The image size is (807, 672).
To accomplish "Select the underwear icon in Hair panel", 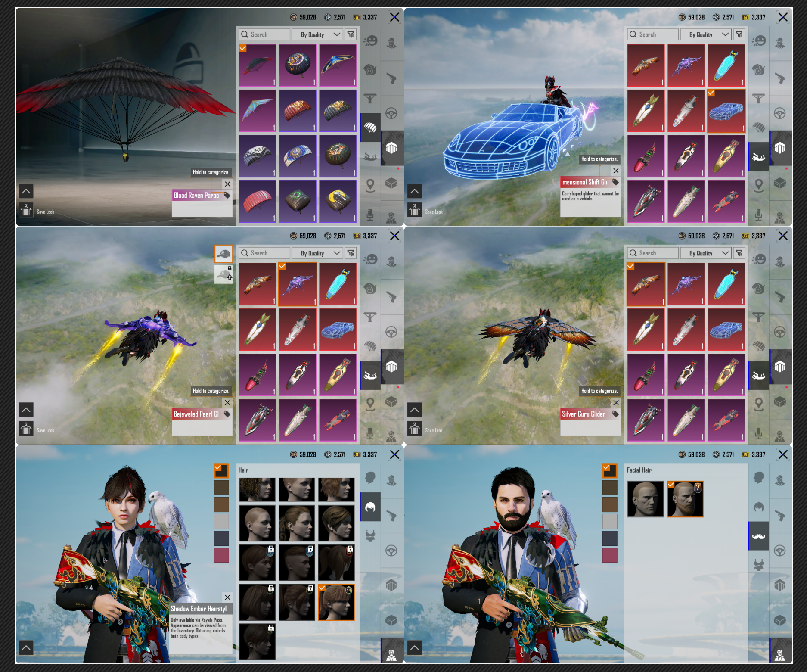I will [x=370, y=536].
